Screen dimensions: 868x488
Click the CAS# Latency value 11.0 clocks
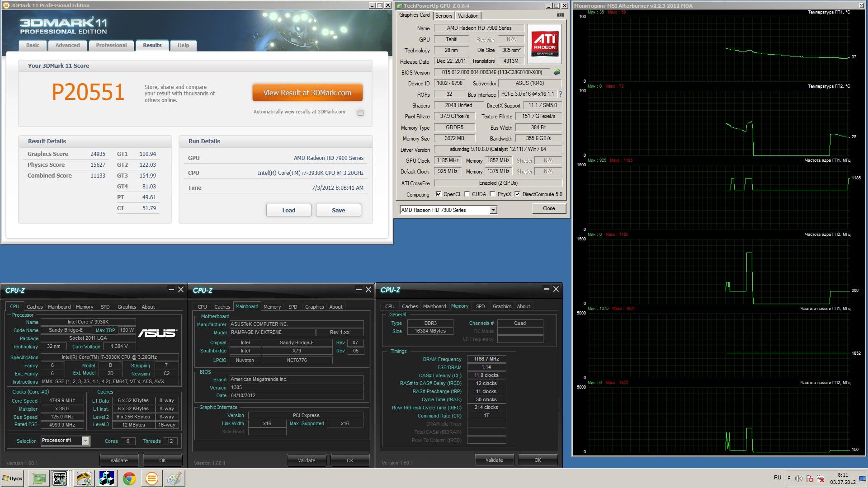(x=486, y=375)
